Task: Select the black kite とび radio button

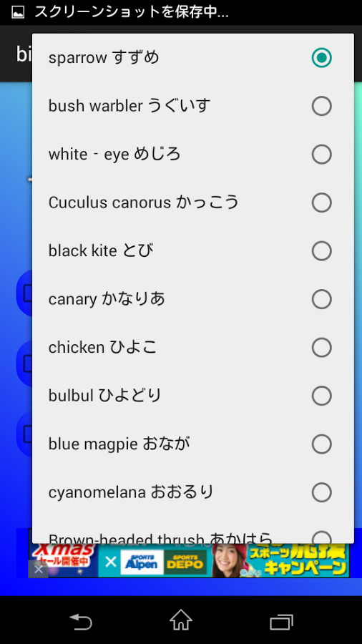Action: click(321, 251)
